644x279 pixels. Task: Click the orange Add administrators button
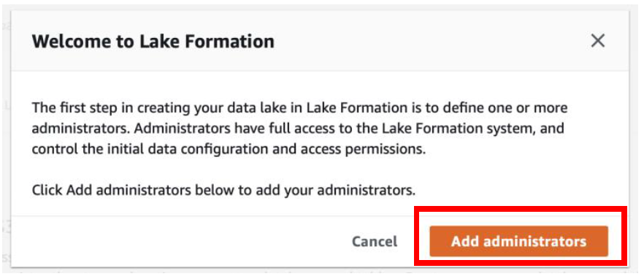tap(518, 241)
